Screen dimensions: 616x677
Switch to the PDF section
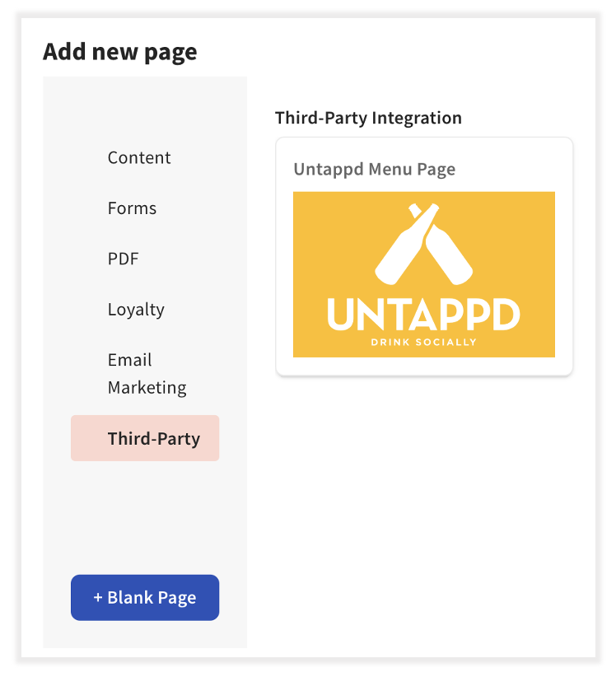tap(123, 259)
